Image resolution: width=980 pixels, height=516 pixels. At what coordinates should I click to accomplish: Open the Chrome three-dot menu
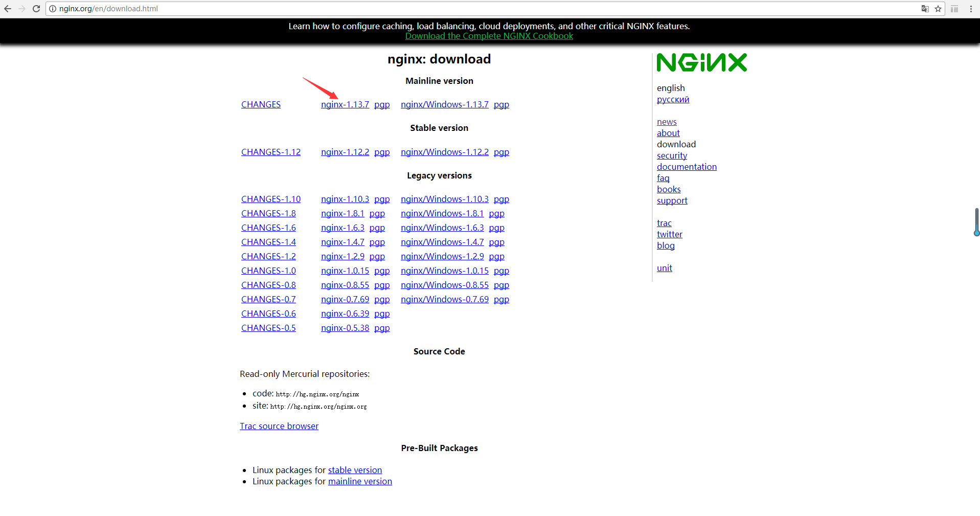[x=971, y=9]
